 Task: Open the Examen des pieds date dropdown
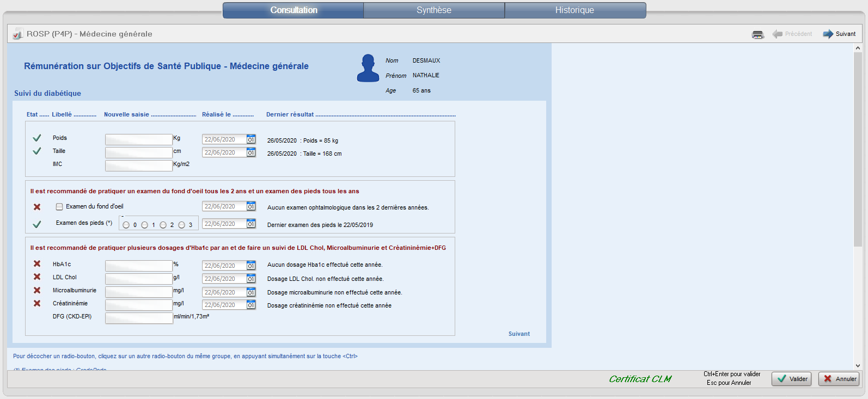(251, 224)
